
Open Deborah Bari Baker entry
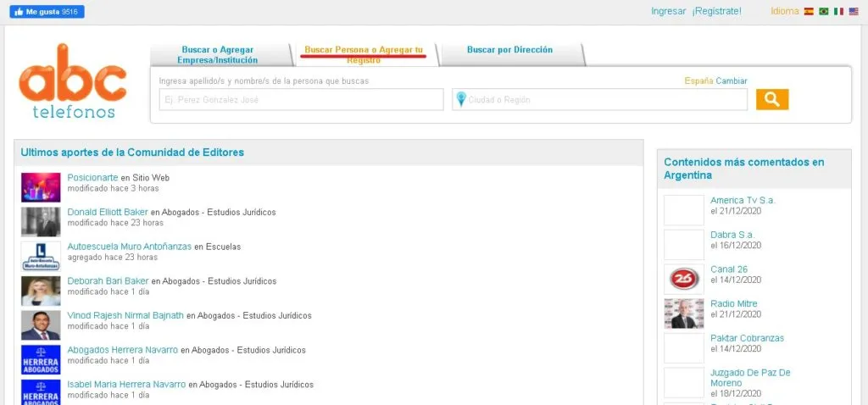coord(108,281)
